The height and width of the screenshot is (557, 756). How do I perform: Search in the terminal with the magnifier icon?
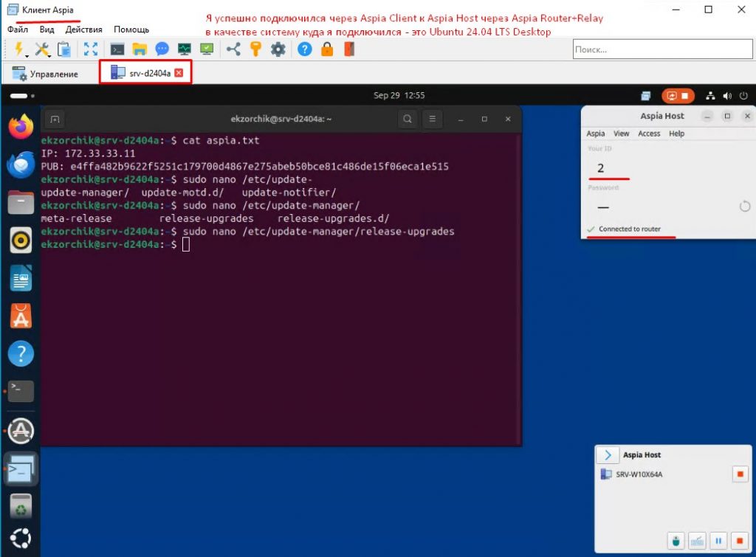coord(408,119)
